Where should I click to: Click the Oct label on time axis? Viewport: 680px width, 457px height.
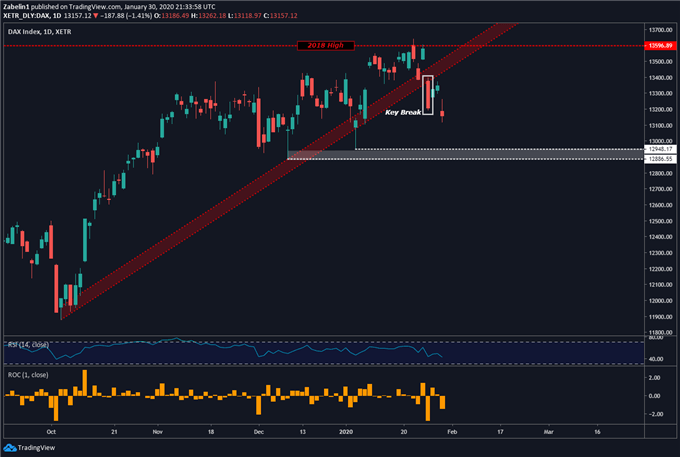click(x=51, y=432)
